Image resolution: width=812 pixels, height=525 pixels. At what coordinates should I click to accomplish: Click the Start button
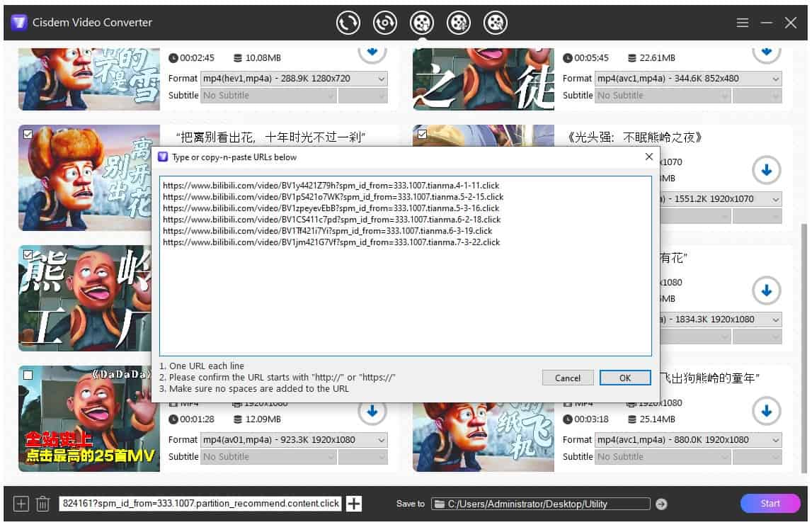pyautogui.click(x=770, y=503)
